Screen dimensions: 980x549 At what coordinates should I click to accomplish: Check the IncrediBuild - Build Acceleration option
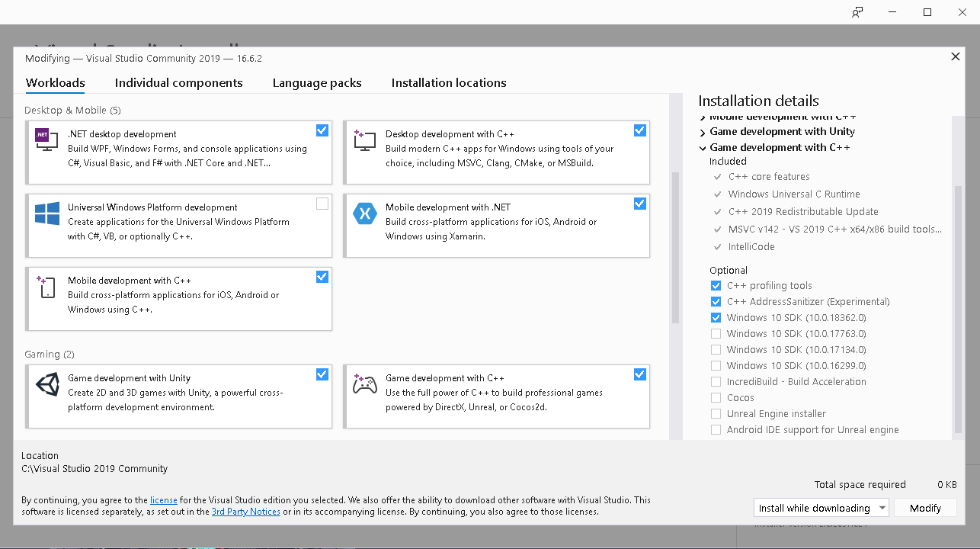pyautogui.click(x=716, y=382)
